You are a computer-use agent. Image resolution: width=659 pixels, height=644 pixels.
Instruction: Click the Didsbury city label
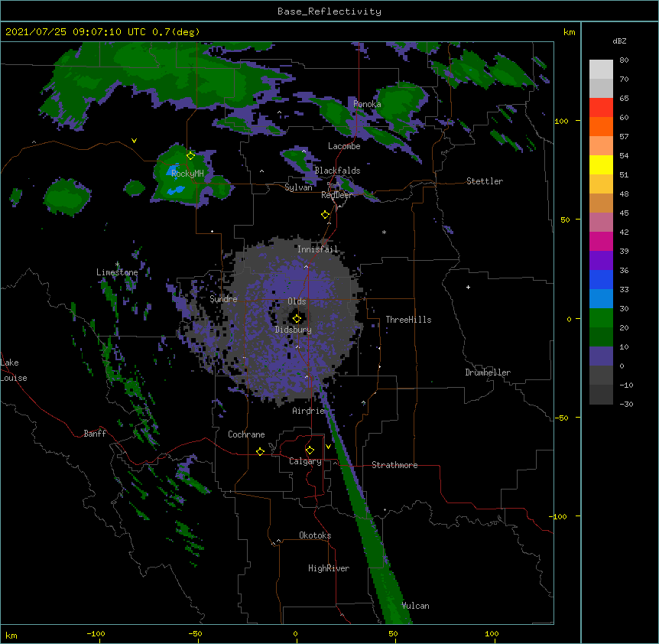coord(294,330)
